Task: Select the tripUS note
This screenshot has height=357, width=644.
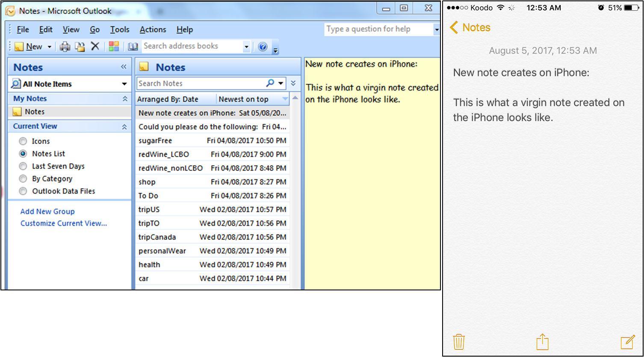Action: [x=213, y=209]
